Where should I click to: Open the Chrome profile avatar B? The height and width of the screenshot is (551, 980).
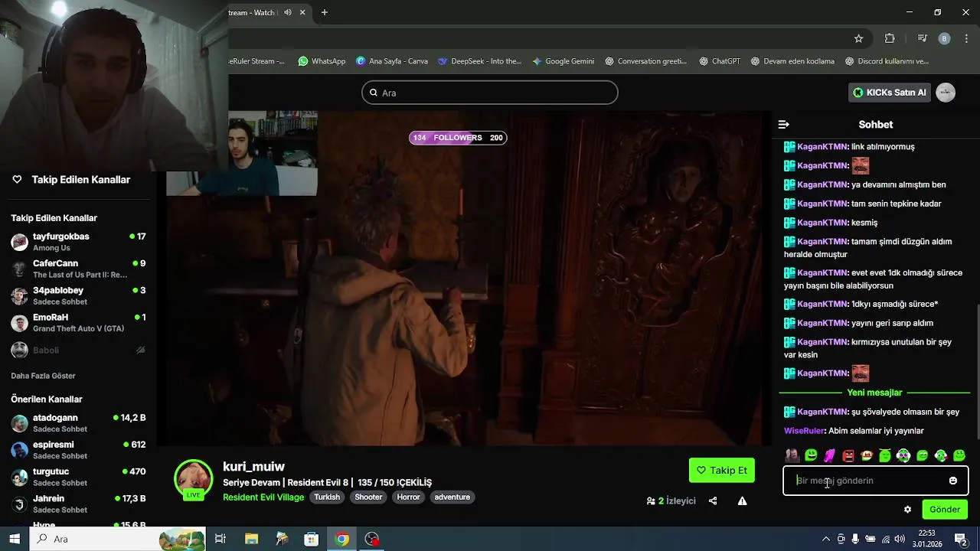point(944,38)
